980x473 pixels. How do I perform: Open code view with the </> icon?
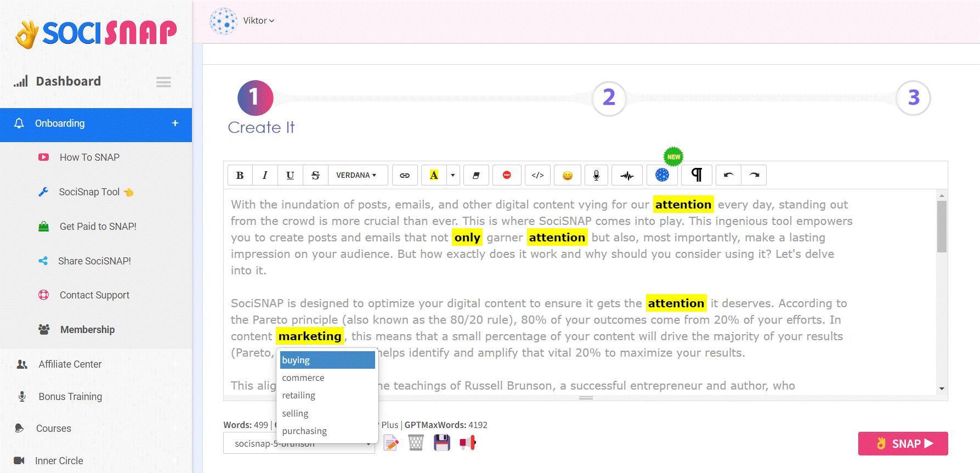pos(537,175)
